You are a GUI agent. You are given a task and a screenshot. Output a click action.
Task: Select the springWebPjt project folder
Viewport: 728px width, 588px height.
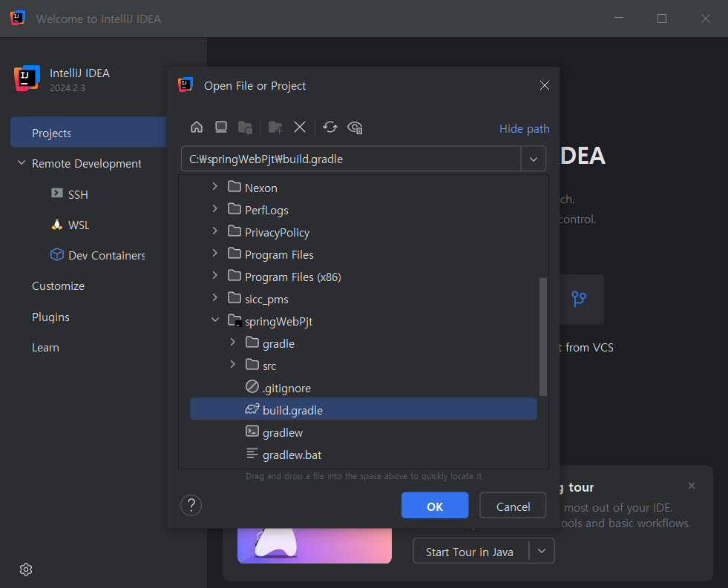[364, 321]
